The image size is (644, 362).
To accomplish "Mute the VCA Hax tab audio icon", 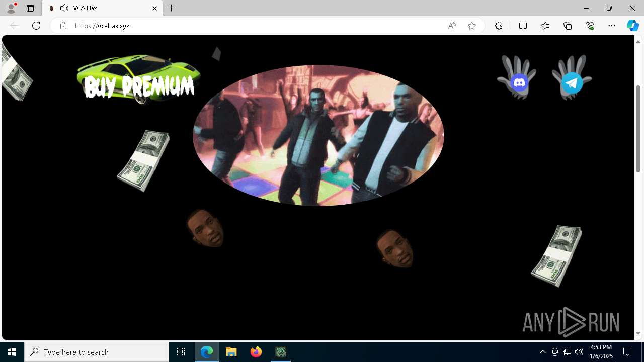I will [64, 8].
